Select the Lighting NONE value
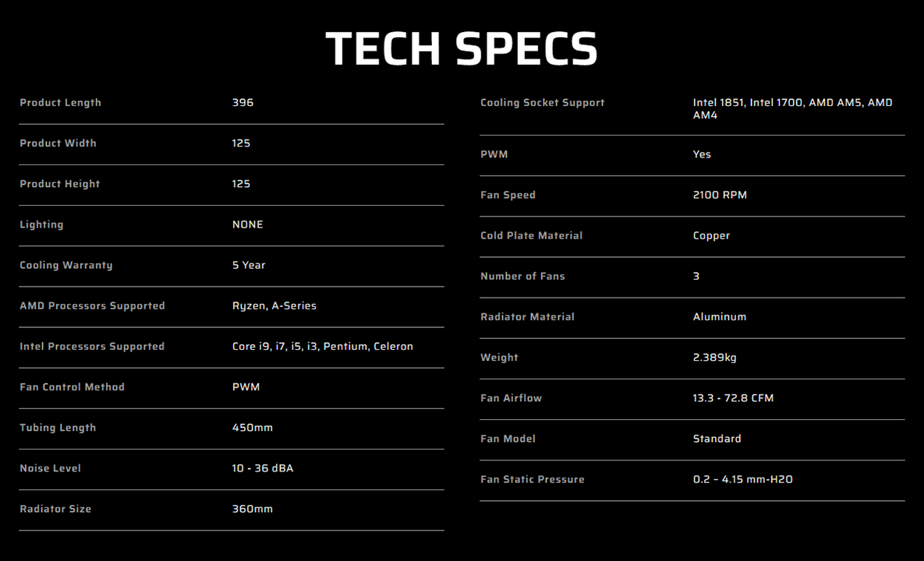 click(247, 224)
